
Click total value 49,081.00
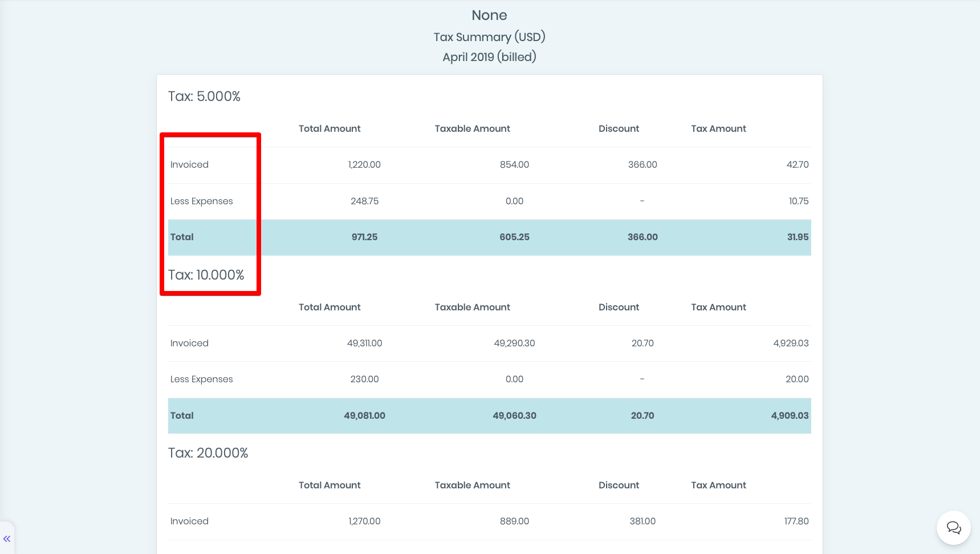pos(364,416)
